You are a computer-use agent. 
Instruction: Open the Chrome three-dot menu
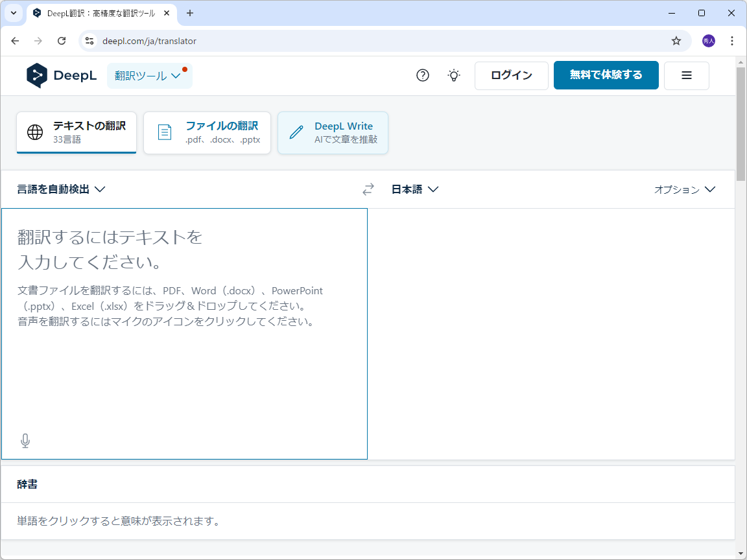click(731, 40)
